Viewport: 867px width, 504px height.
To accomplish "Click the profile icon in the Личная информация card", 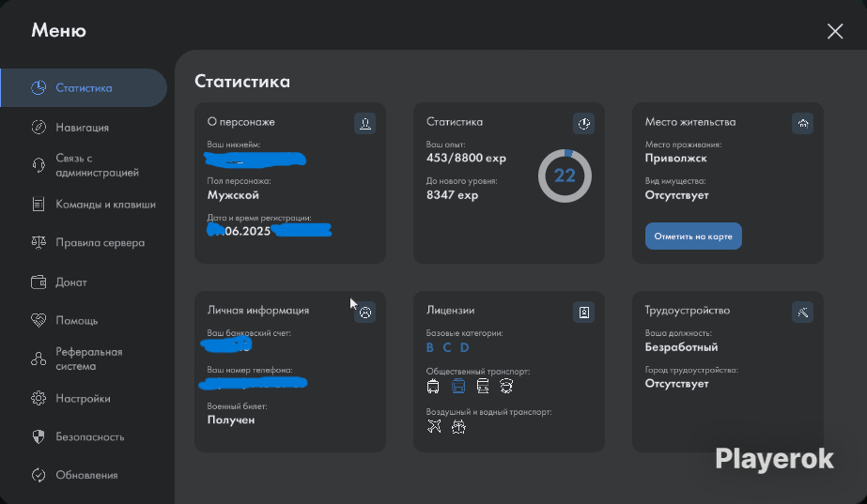I will (365, 313).
